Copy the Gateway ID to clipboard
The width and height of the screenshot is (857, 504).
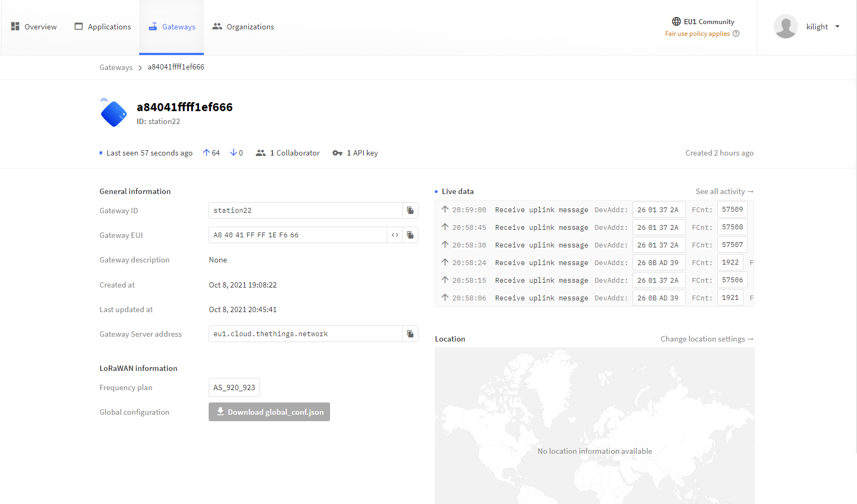(410, 211)
